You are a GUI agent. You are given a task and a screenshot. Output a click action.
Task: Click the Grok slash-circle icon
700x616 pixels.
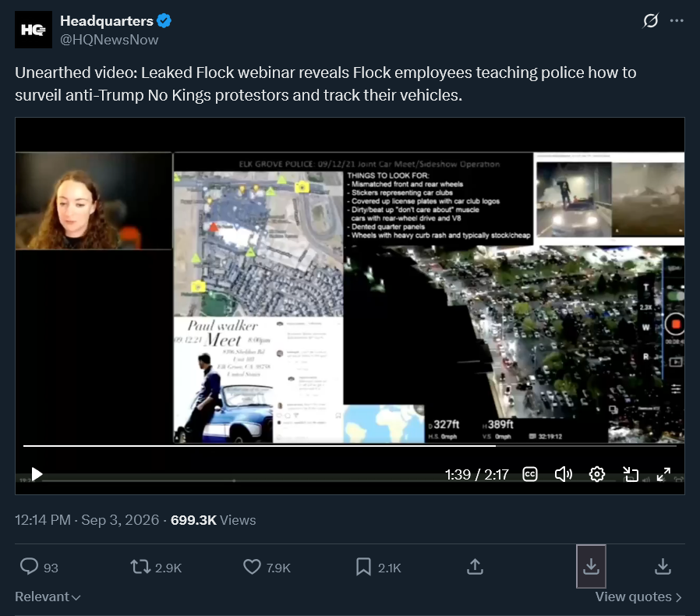point(650,20)
